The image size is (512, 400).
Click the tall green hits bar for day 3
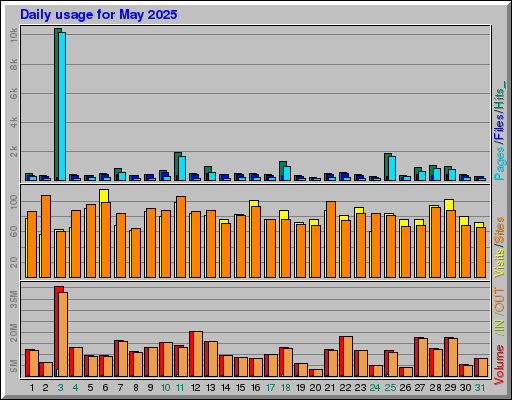[56, 104]
